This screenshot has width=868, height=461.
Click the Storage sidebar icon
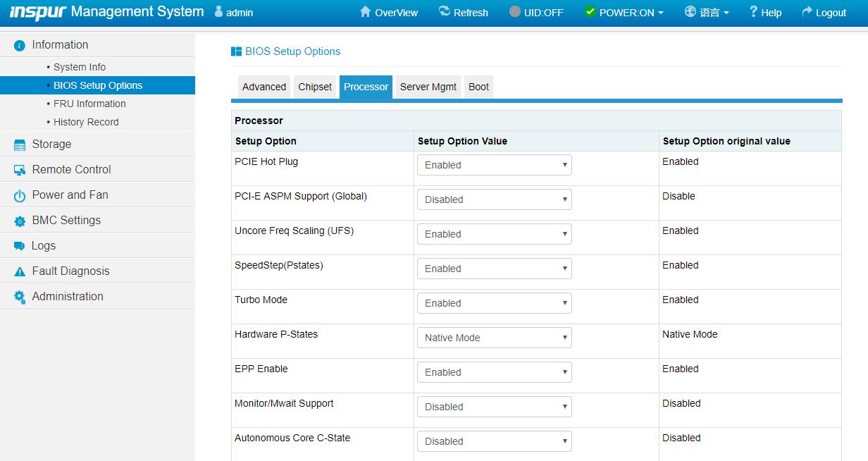coord(20,145)
